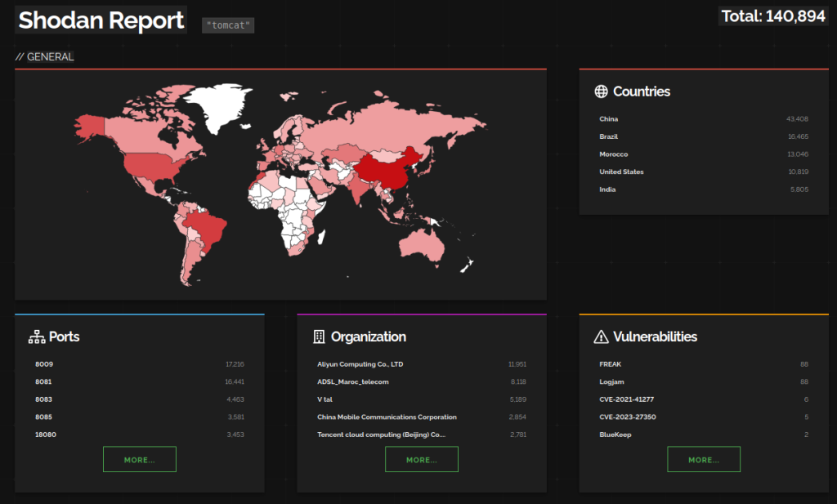
Task: Click the 5,189 count for V tal
Action: pyautogui.click(x=517, y=399)
